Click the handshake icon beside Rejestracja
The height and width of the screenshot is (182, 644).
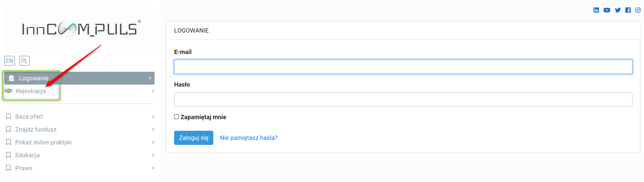9,91
